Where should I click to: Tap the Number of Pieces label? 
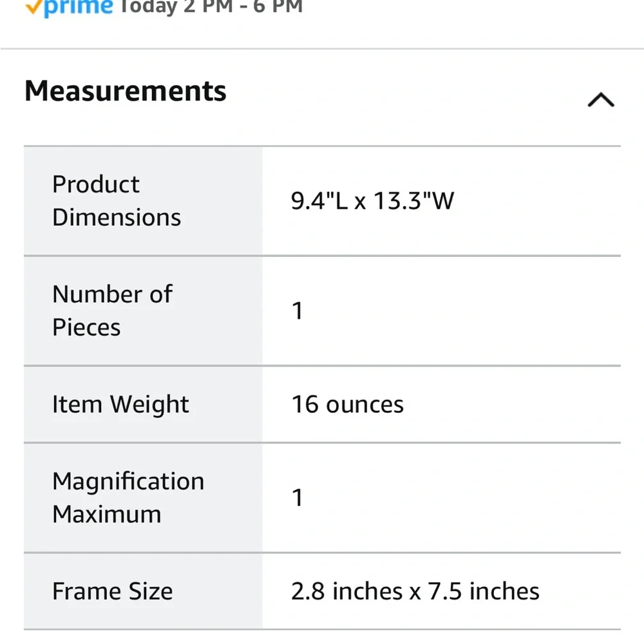click(x=112, y=310)
